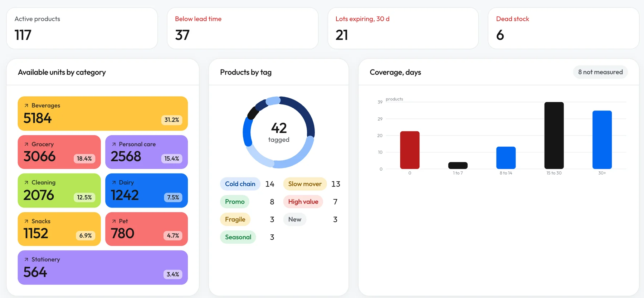Select the 18.4% badge on Grocery
The width and height of the screenshot is (644, 298).
pos(84,158)
